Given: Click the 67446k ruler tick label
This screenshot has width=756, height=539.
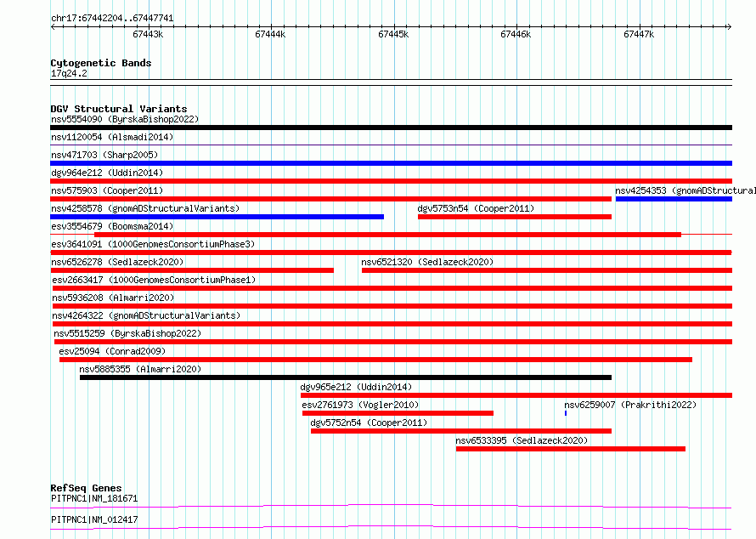Looking at the screenshot, I should click(x=516, y=34).
